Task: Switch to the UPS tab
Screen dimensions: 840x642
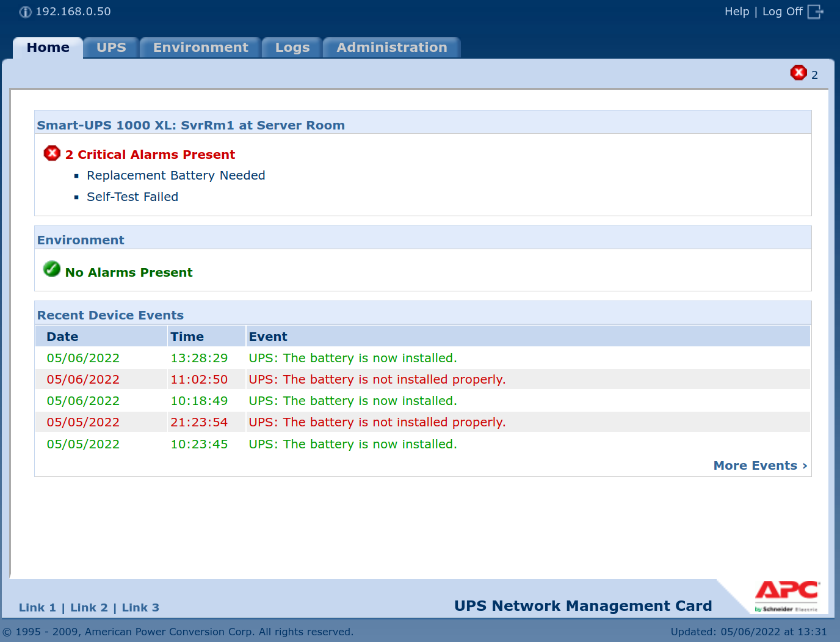Action: 111,48
